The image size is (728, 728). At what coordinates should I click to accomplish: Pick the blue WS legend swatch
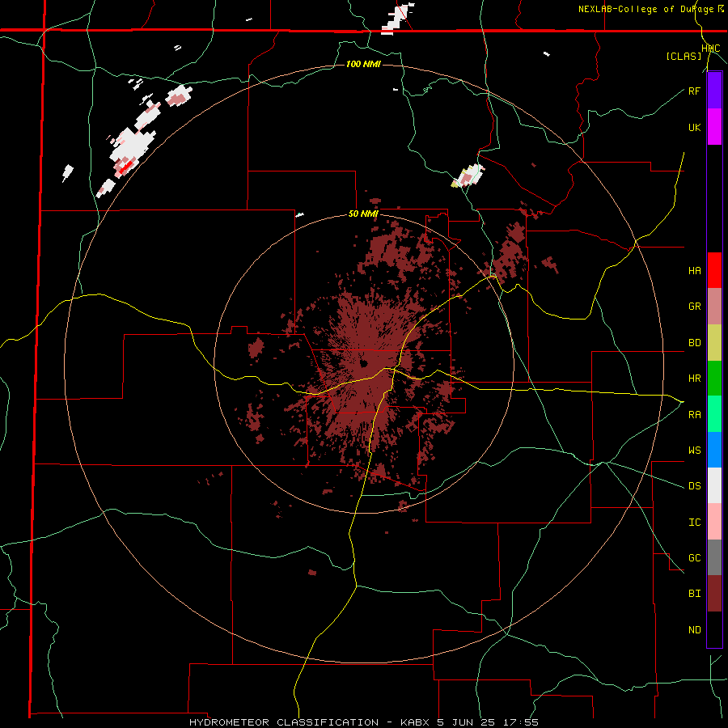(714, 450)
